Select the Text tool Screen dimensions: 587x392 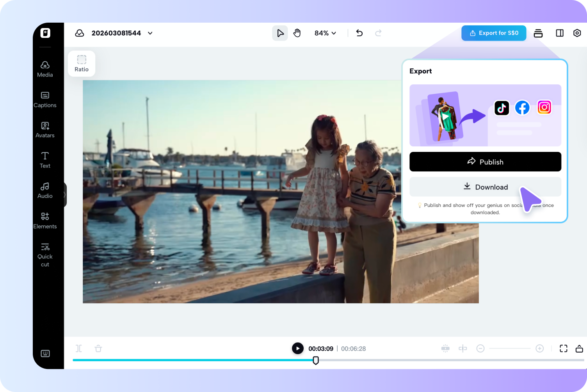tap(44, 160)
